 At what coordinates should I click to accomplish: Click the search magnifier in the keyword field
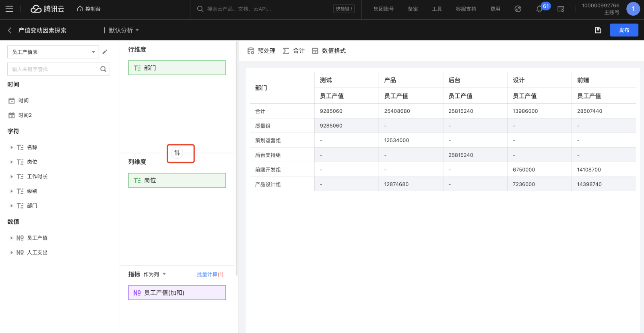click(x=103, y=69)
